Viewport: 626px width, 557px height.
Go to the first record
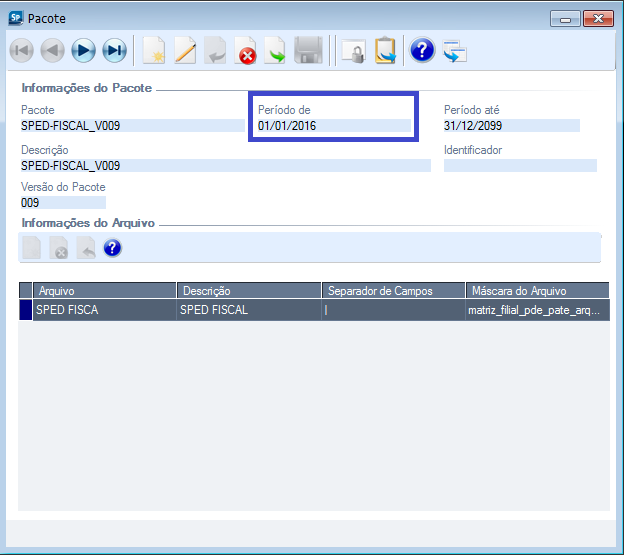[x=22, y=51]
